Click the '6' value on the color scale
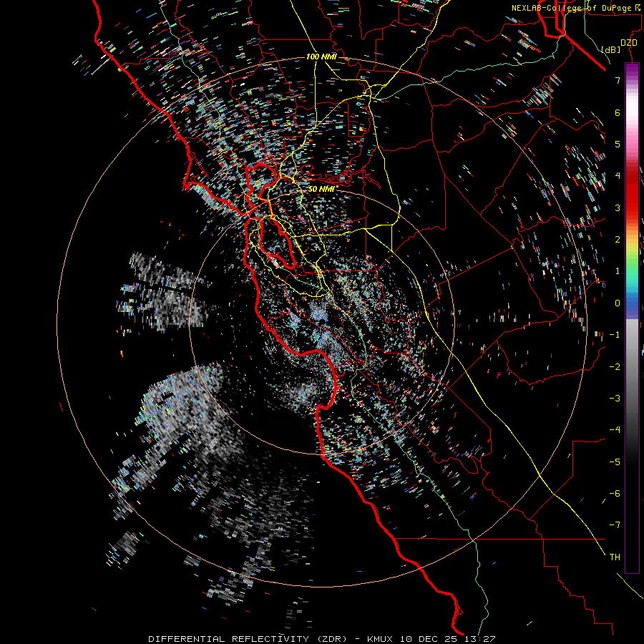Image resolution: width=644 pixels, height=644 pixels. [x=618, y=112]
